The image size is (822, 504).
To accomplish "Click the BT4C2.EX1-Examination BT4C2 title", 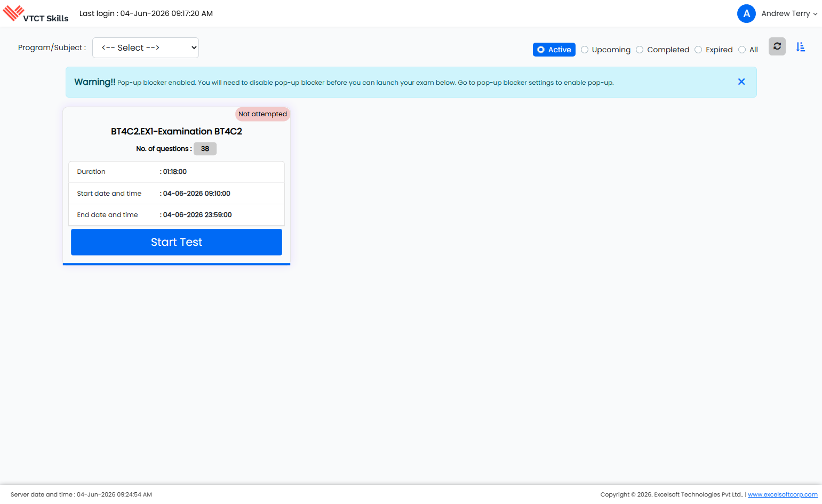I will coord(177,131).
